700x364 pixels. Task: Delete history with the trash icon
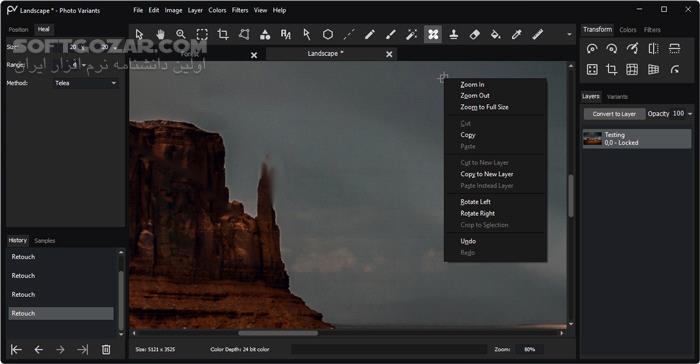(x=106, y=349)
